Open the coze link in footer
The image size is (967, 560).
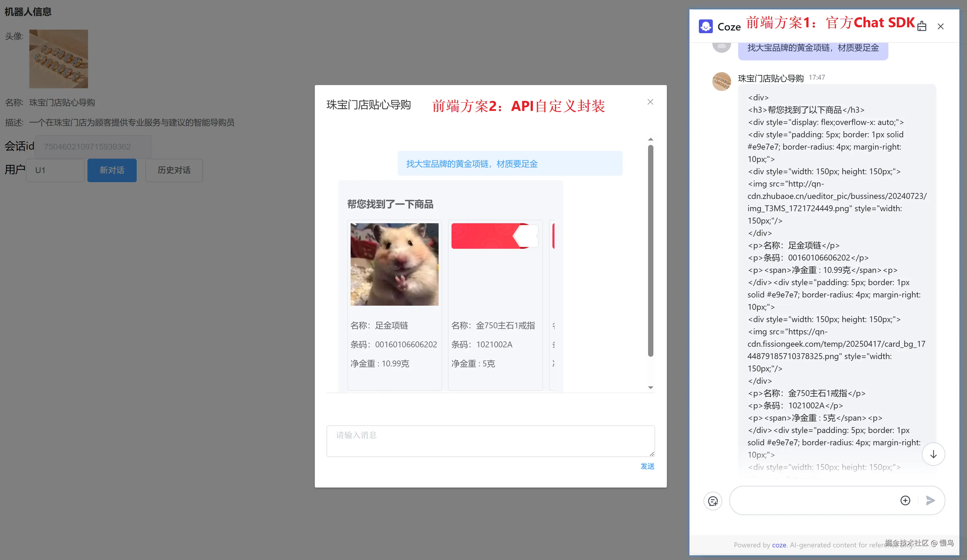click(x=779, y=545)
